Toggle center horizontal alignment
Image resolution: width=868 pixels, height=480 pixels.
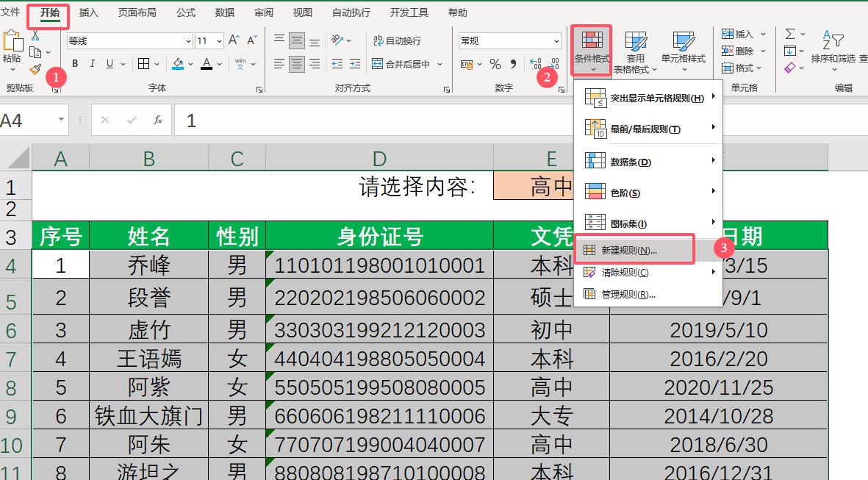coord(297,64)
